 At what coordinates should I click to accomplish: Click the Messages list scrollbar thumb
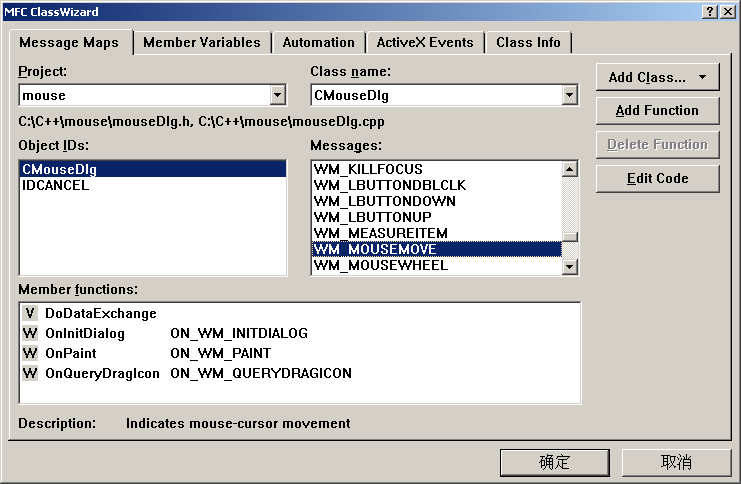(570, 237)
